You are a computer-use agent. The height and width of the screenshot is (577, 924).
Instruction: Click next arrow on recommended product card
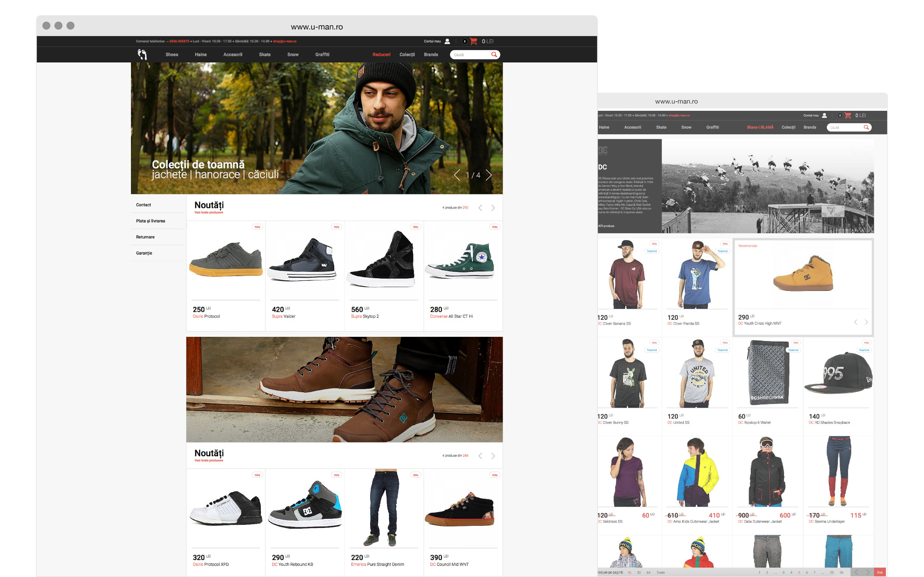(x=866, y=322)
